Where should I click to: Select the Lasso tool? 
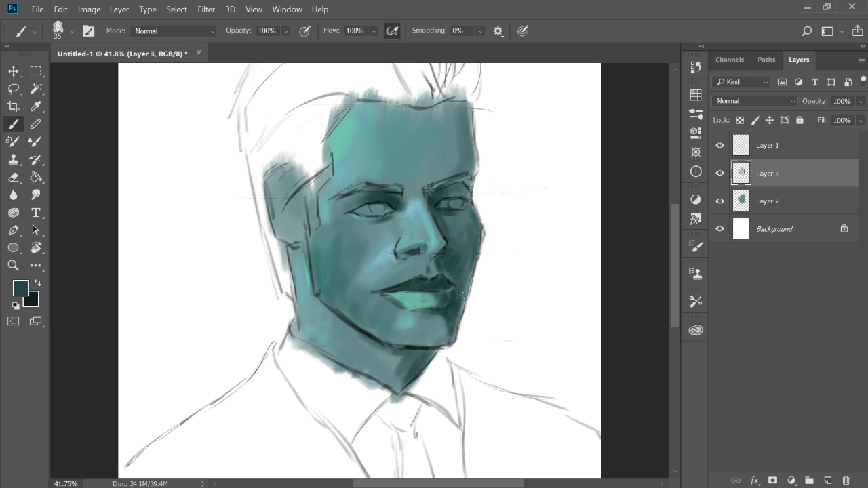pyautogui.click(x=14, y=89)
